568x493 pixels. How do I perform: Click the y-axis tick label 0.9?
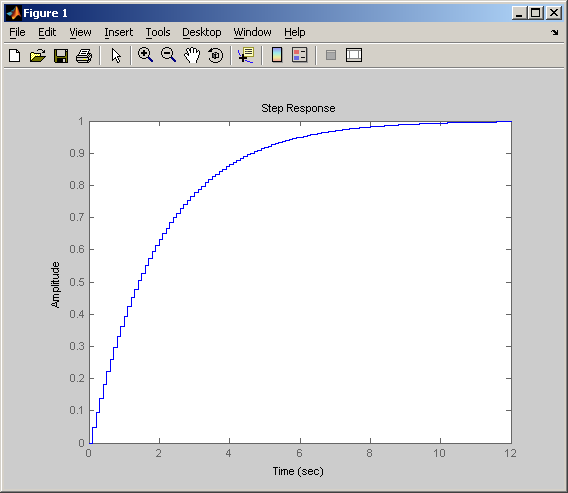[77, 153]
